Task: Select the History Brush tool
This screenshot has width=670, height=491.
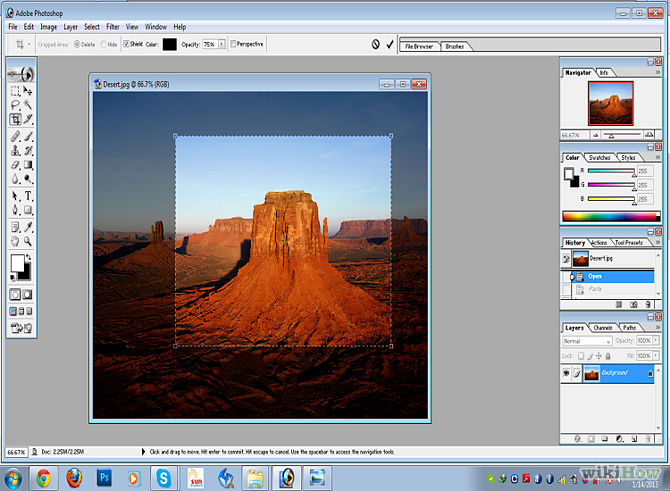Action: (28, 150)
